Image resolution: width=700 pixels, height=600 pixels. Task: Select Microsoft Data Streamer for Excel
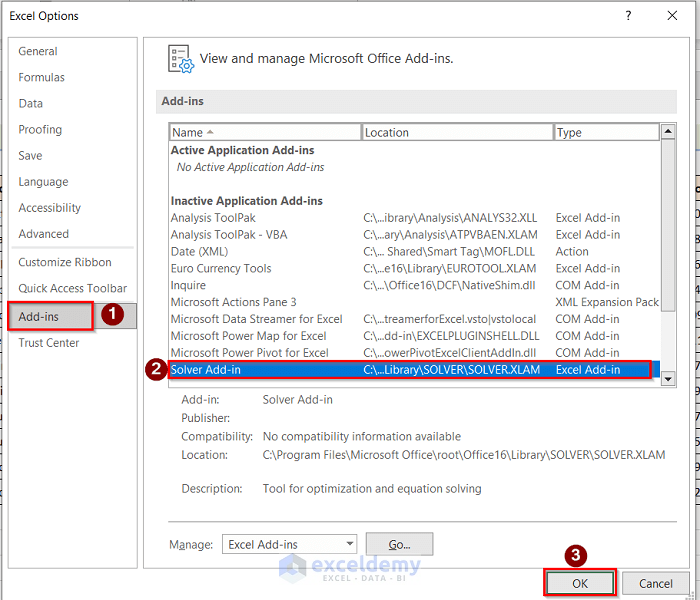click(414, 319)
